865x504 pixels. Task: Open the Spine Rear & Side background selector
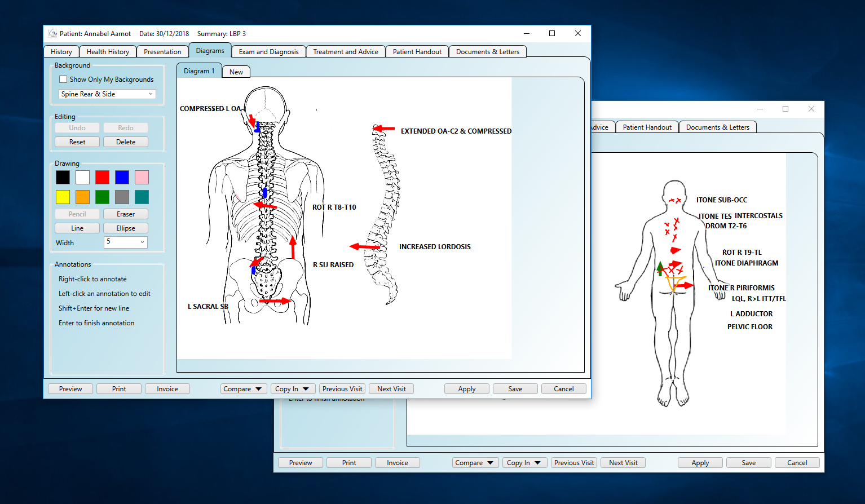(x=107, y=94)
